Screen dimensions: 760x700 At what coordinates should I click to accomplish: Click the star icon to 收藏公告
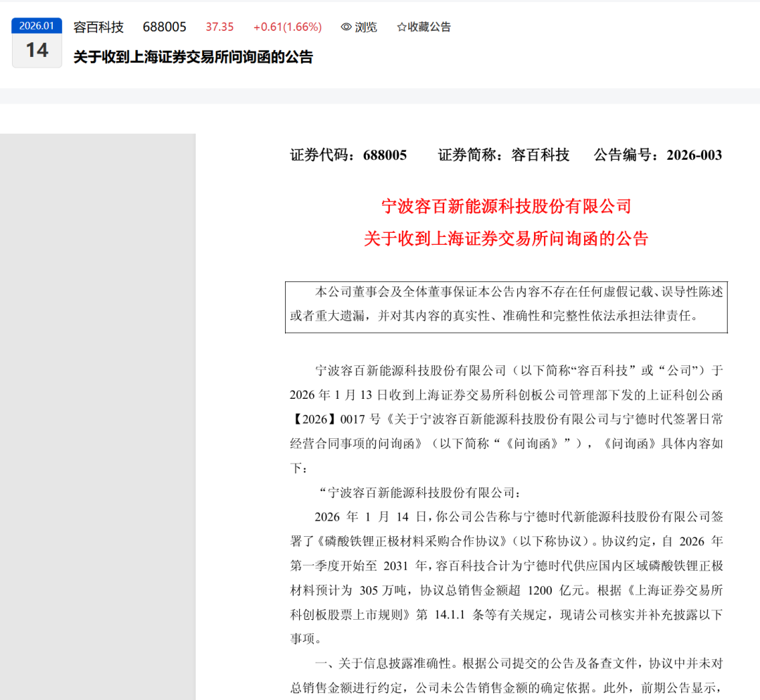401,27
